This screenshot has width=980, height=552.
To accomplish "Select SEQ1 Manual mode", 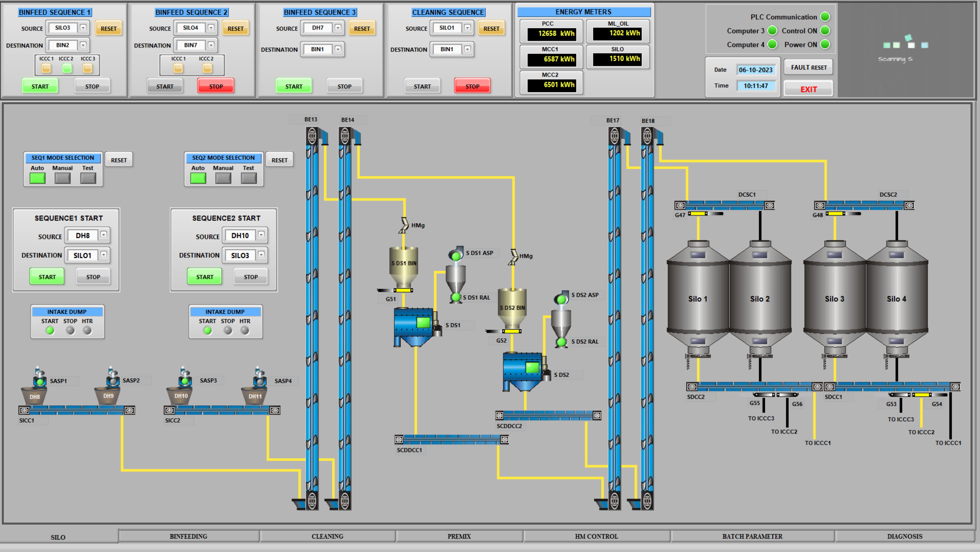I will [x=62, y=178].
